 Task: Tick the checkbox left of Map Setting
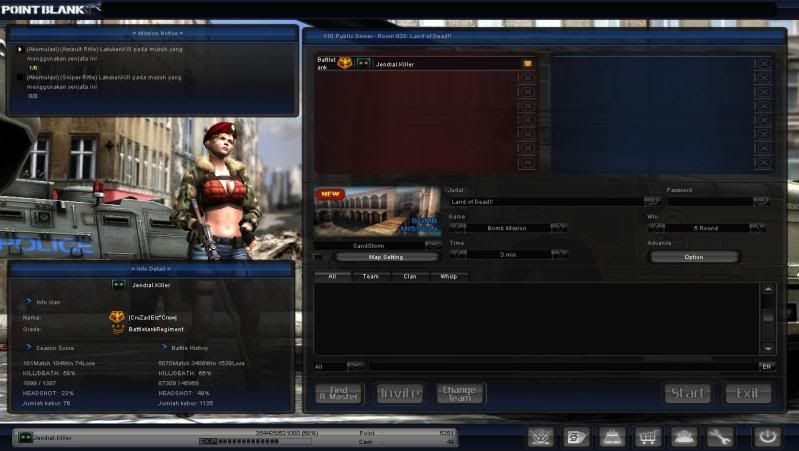(318, 257)
